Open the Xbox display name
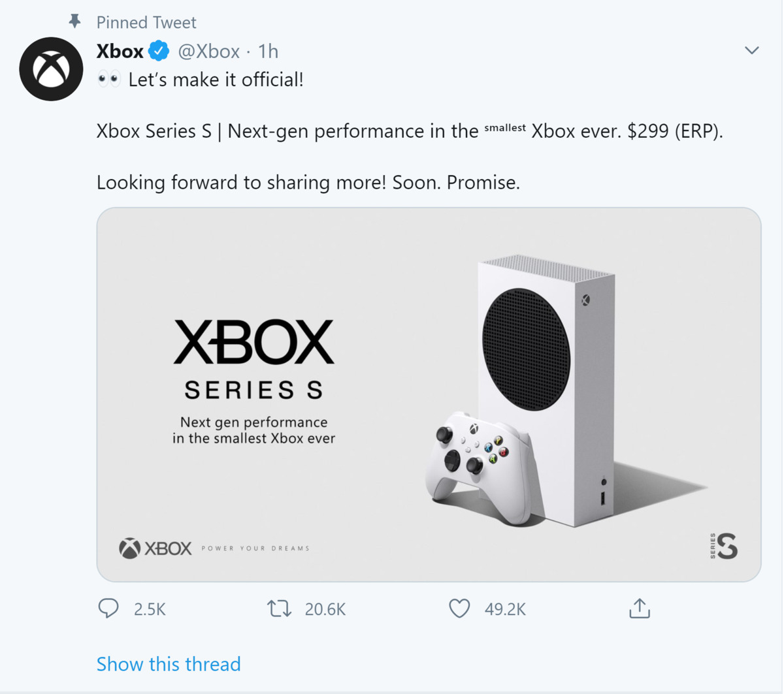This screenshot has width=784, height=694. pyautogui.click(x=120, y=51)
